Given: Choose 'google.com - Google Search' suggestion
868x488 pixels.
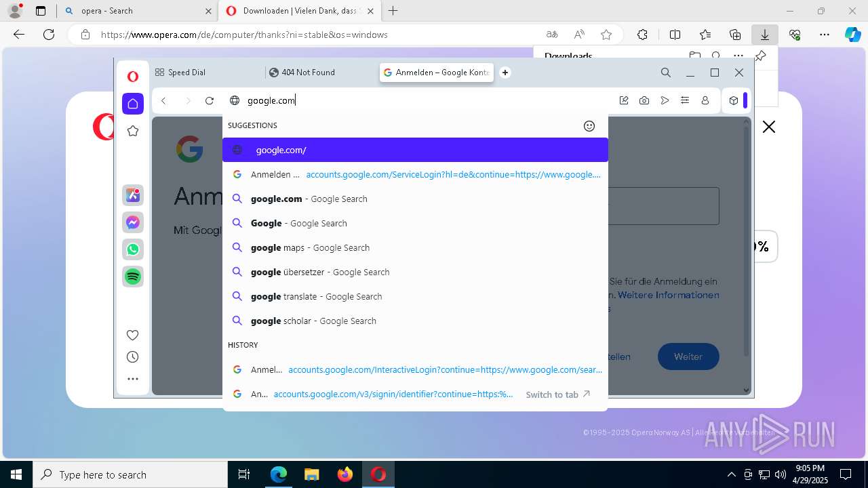Looking at the screenshot, I should 415,199.
